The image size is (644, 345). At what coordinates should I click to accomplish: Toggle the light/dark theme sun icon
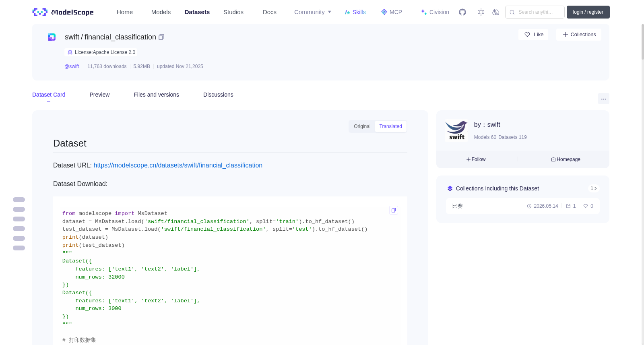[481, 12]
